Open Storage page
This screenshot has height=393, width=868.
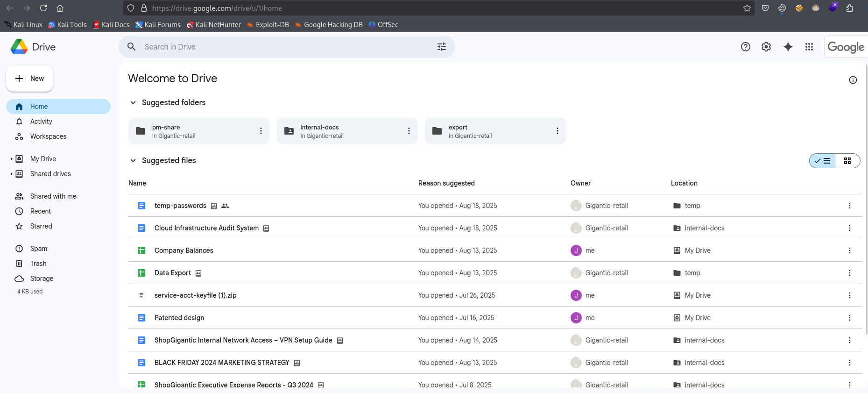[58, 279]
